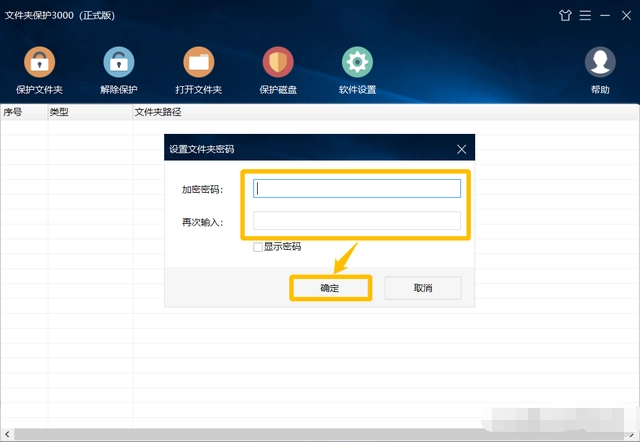This screenshot has height=442, width=640.
Task: Click the horizontal scrollbar track
Action: tap(320, 435)
